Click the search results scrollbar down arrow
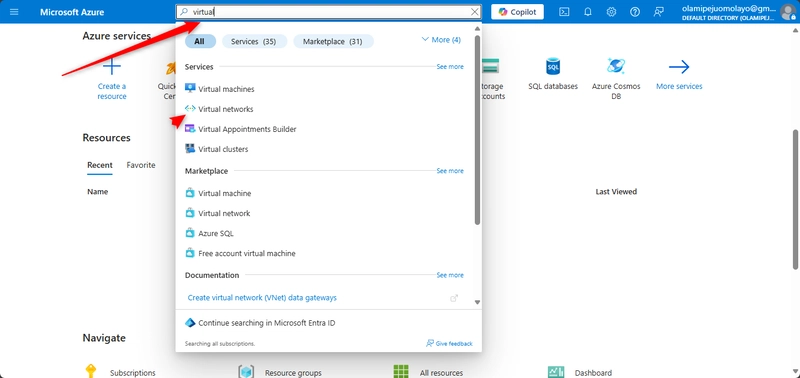Image resolution: width=800 pixels, height=378 pixels. (x=478, y=303)
